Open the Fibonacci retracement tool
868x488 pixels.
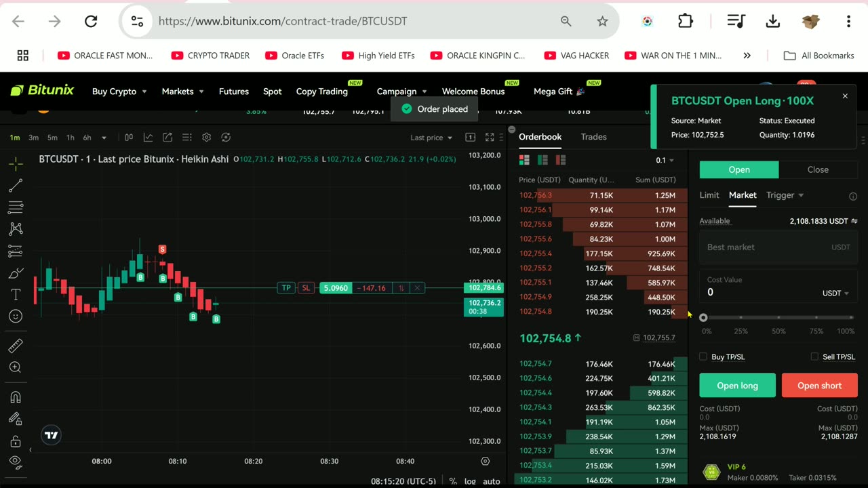tap(16, 207)
